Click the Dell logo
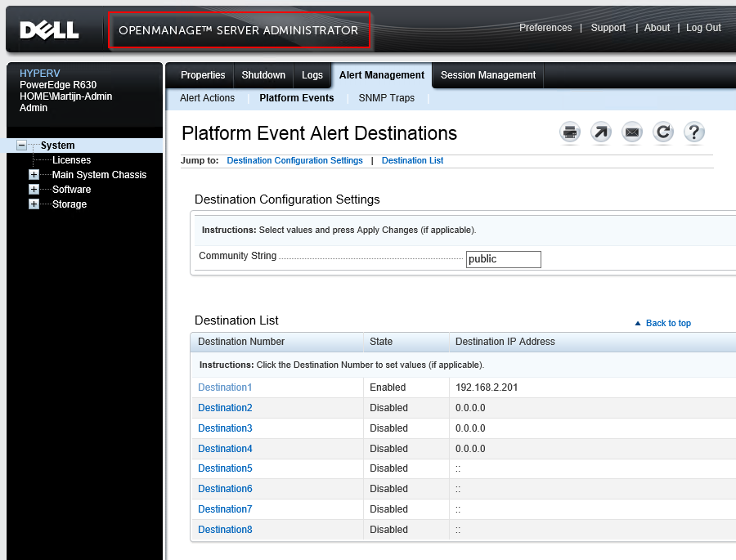 click(49, 30)
